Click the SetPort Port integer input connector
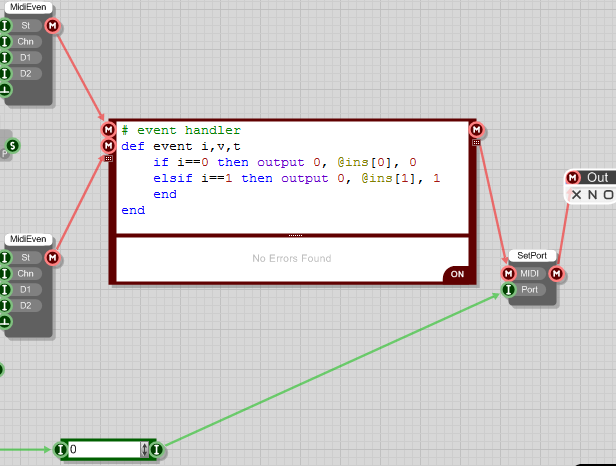This screenshot has width=616, height=466. tap(509, 290)
